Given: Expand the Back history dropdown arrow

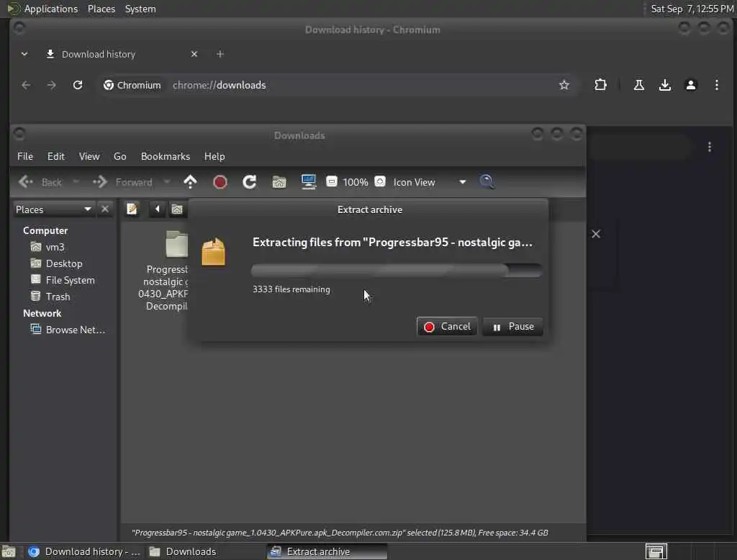Looking at the screenshot, I should (76, 181).
